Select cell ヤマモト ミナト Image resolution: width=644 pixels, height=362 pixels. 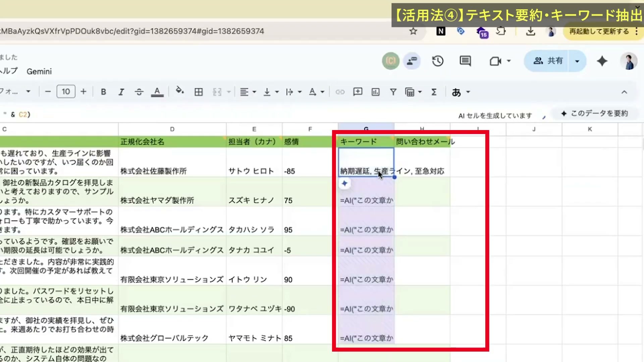254,329
